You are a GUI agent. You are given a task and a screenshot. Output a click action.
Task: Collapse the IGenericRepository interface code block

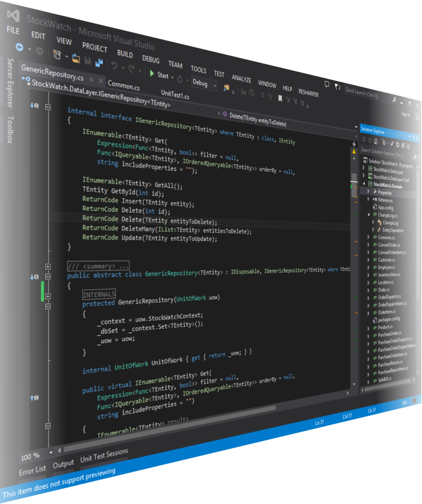tap(48, 107)
